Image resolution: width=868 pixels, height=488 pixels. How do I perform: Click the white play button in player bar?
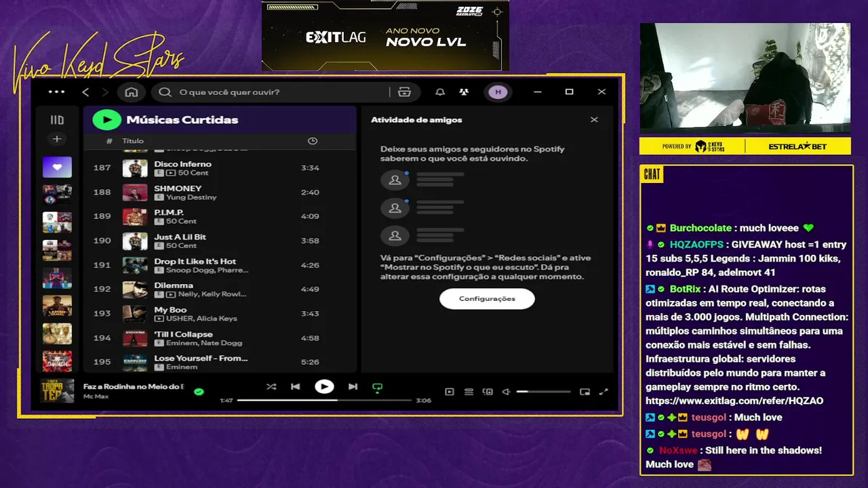(x=324, y=387)
